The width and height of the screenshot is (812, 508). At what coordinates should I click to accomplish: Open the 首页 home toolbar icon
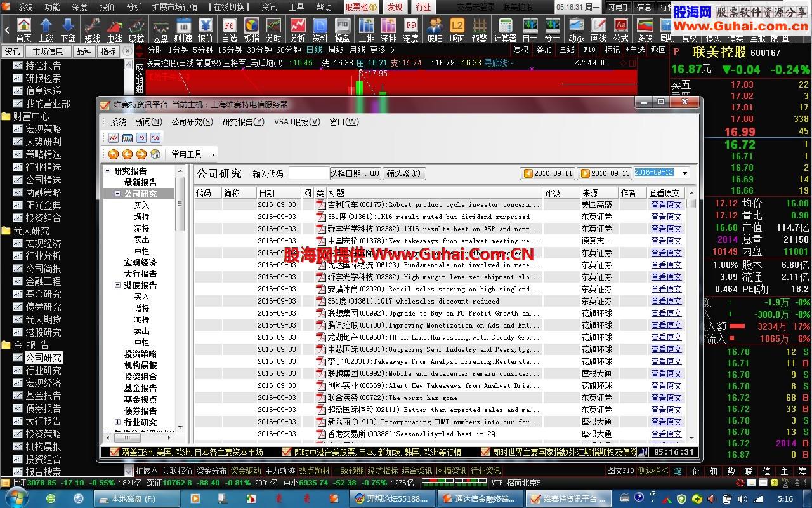[x=23, y=29]
